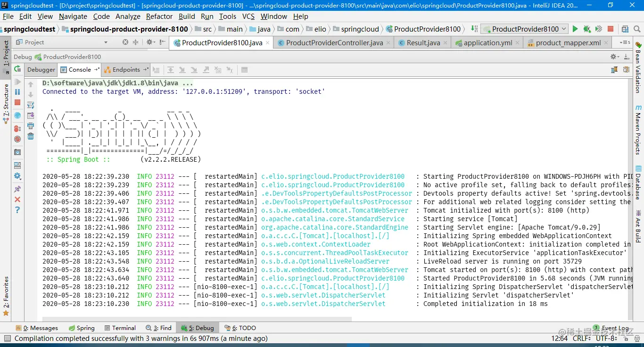
Task: Click the build project arrow icon
Action: [474, 29]
